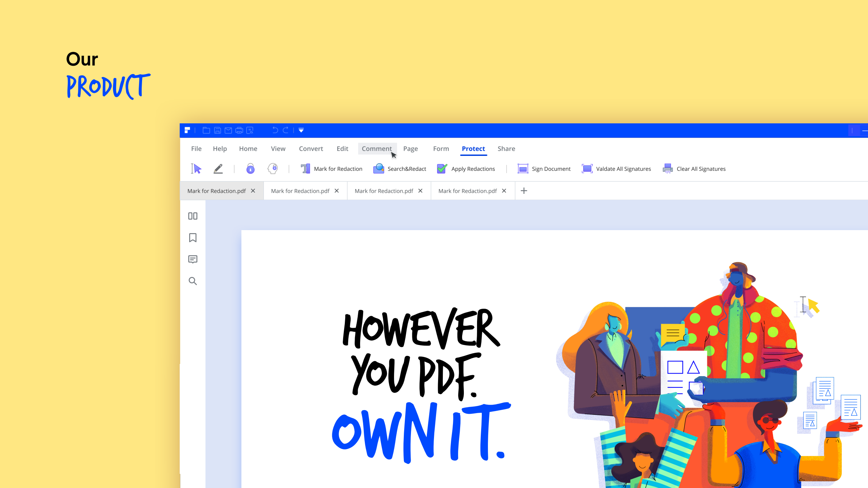This screenshot has width=868, height=488.
Task: Open the Help menu
Action: [220, 149]
